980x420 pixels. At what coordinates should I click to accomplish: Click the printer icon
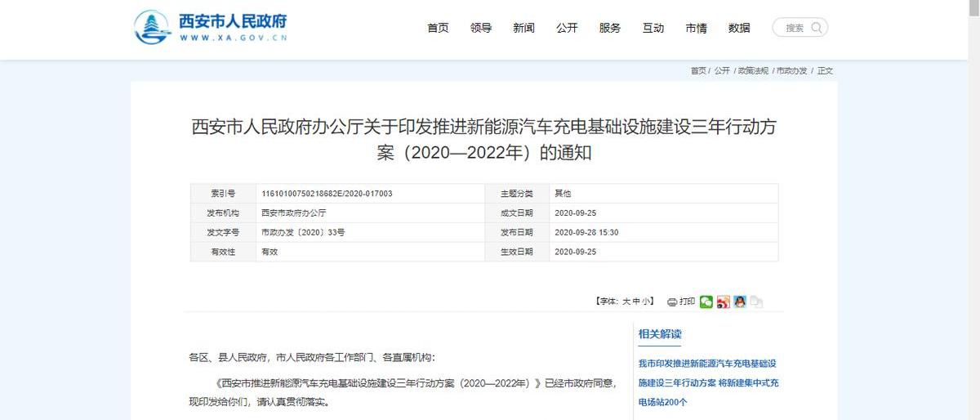pyautogui.click(x=672, y=302)
